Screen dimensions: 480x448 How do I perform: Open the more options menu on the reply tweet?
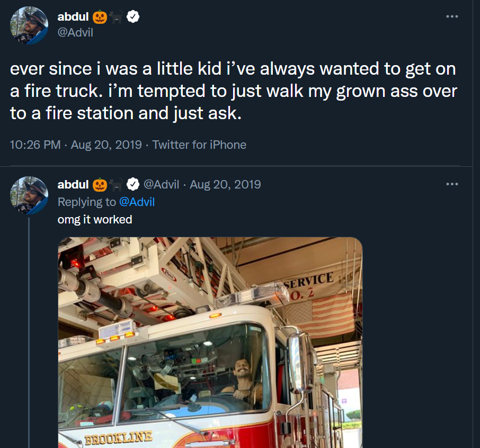(452, 184)
